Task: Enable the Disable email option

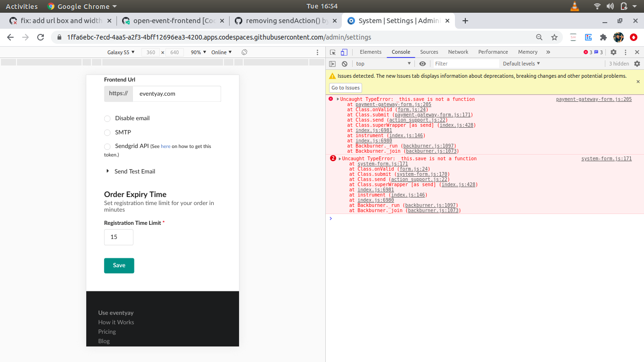Action: point(107,118)
